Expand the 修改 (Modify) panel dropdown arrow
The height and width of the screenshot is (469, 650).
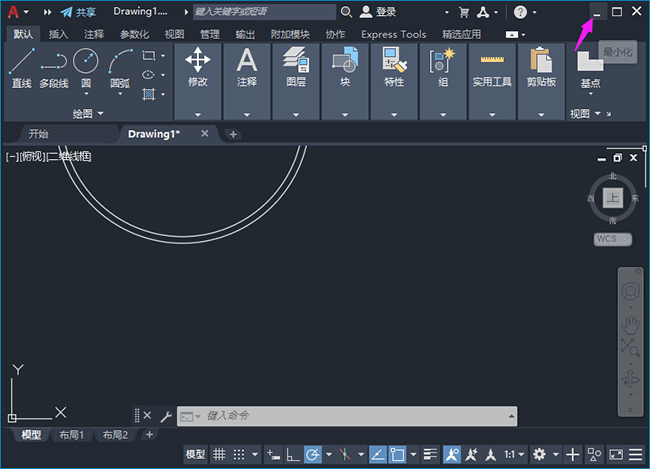tap(198, 114)
